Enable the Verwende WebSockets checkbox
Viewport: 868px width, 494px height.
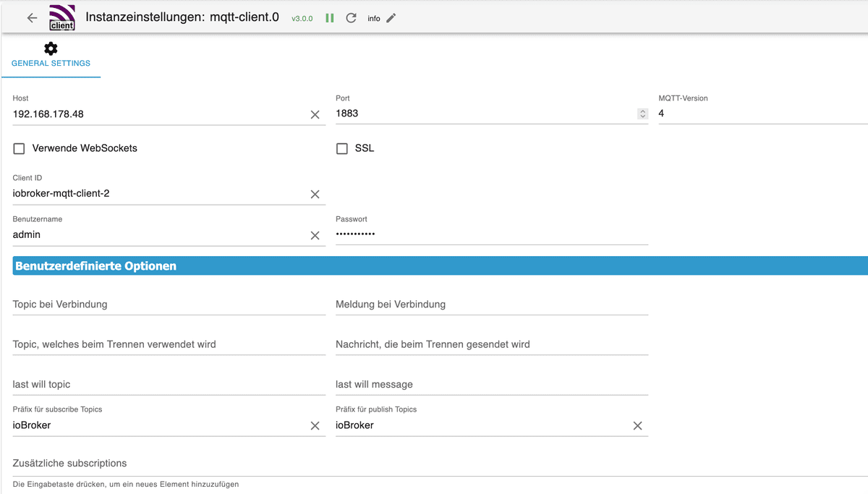pos(18,148)
